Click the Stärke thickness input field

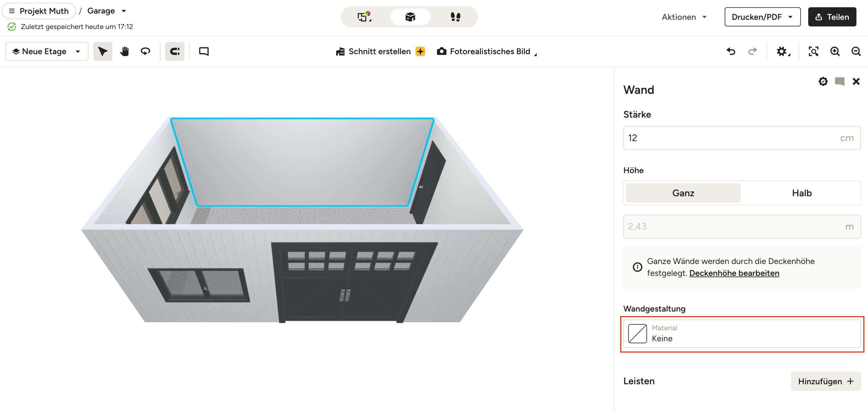point(742,138)
